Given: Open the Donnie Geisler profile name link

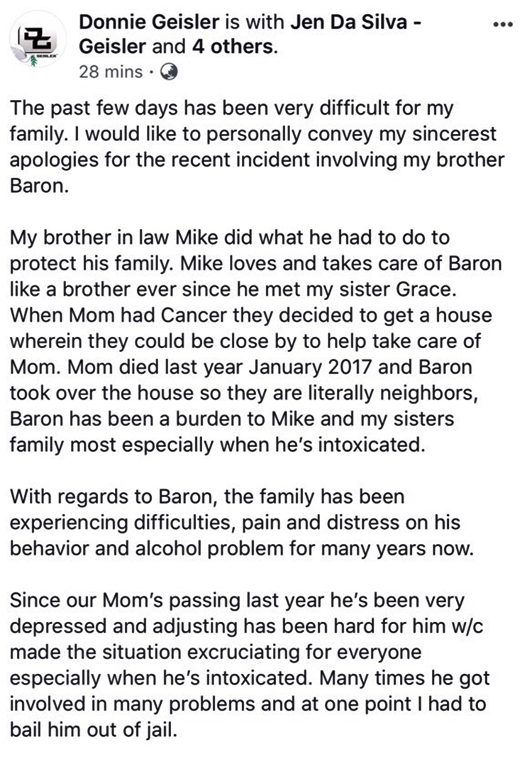Looking at the screenshot, I should point(149,22).
